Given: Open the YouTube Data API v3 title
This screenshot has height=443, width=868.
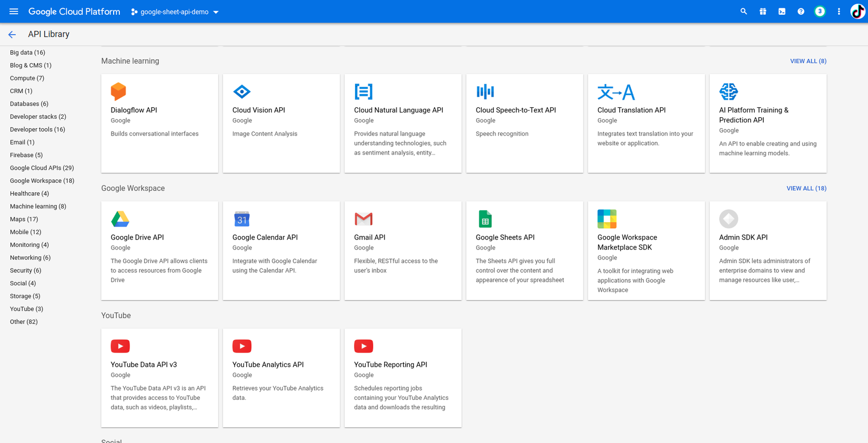Looking at the screenshot, I should coord(144,365).
